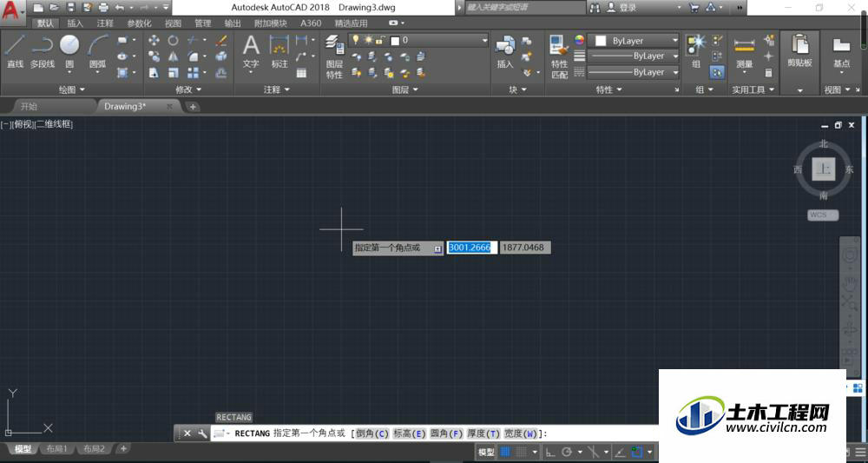Click the Mirror tool icon
This screenshot has width=868, height=463.
tap(174, 56)
